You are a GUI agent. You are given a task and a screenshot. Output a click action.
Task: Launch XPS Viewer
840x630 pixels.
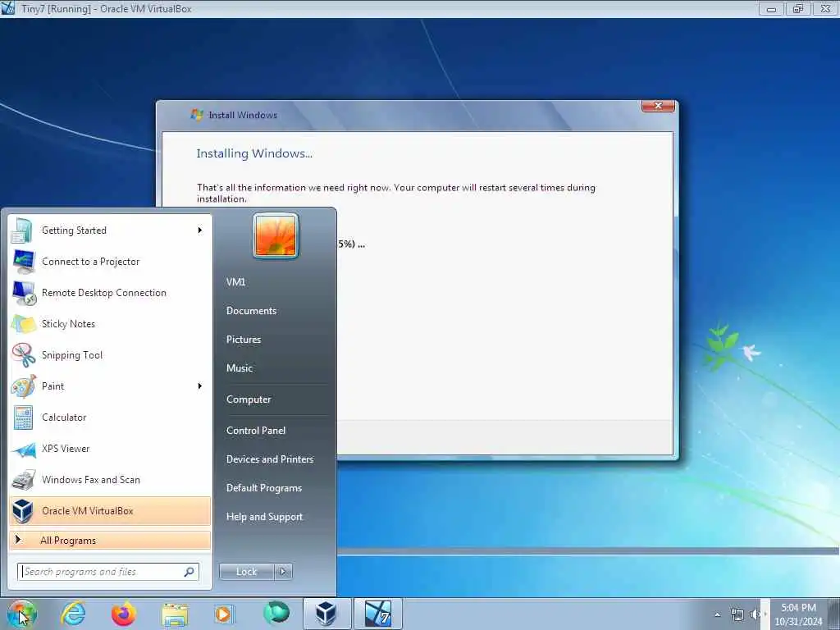110,449
